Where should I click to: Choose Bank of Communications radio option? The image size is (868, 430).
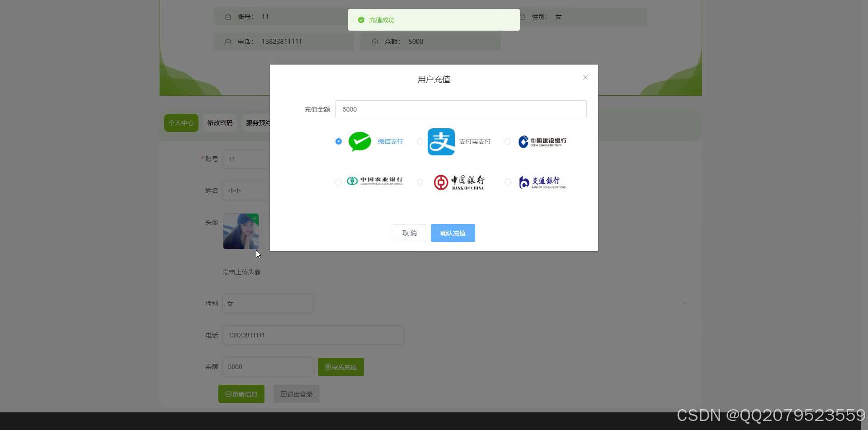pos(508,182)
